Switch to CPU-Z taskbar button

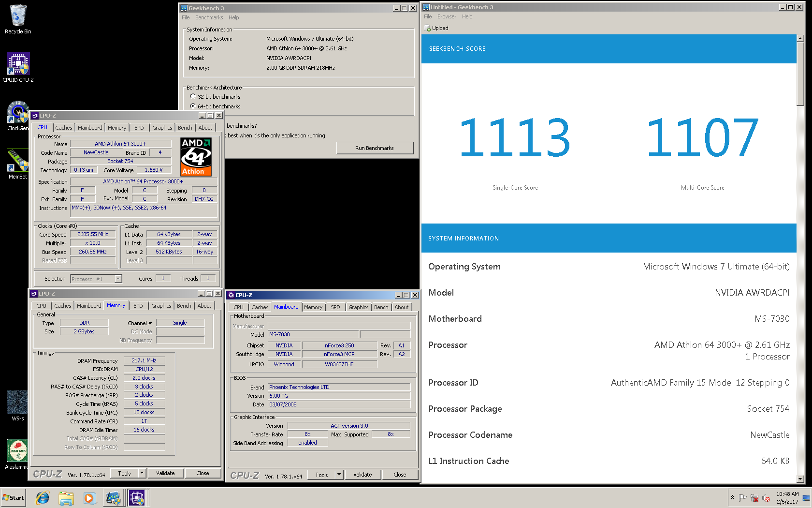click(137, 498)
